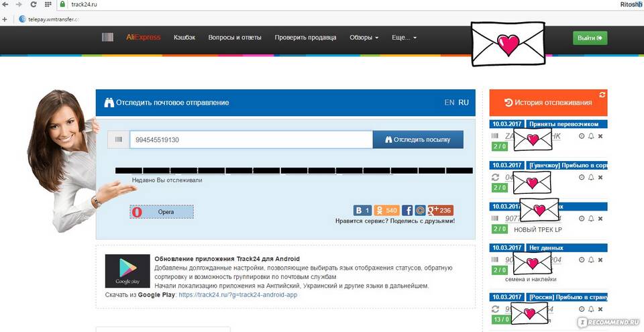Viewport: 644px width, 332px height.
Task: Delete the Россия Прибыло history entry
Action: point(600,309)
